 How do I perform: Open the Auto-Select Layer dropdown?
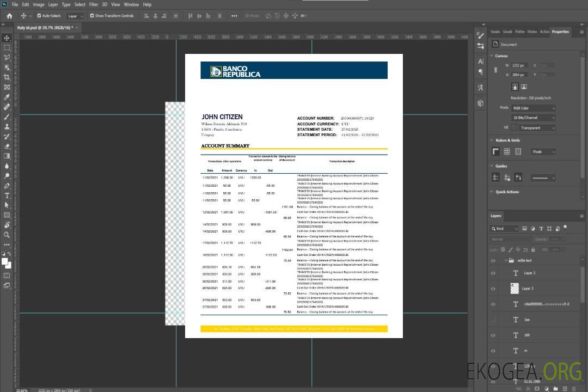pos(75,16)
